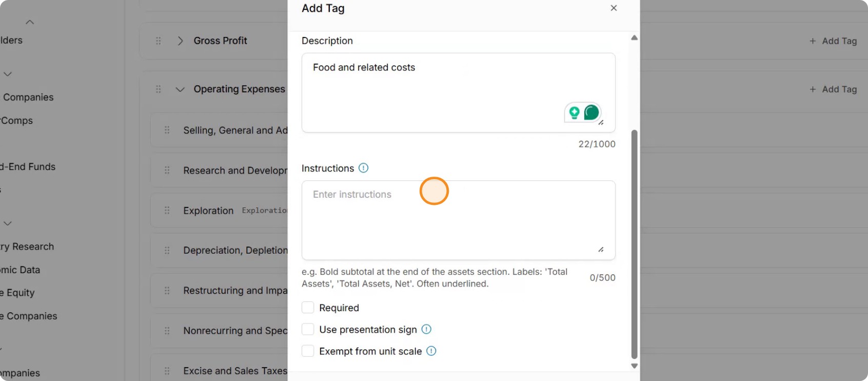
Task: Check Use presentation sign
Action: coord(308,329)
